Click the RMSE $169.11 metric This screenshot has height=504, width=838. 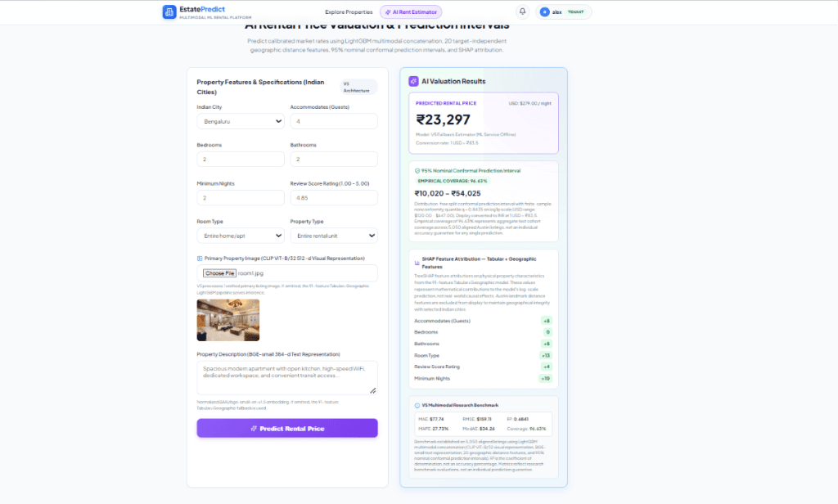477,419
